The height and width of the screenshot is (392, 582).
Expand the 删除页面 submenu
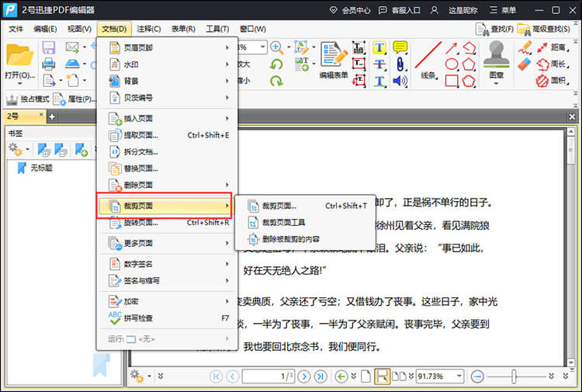coord(168,185)
